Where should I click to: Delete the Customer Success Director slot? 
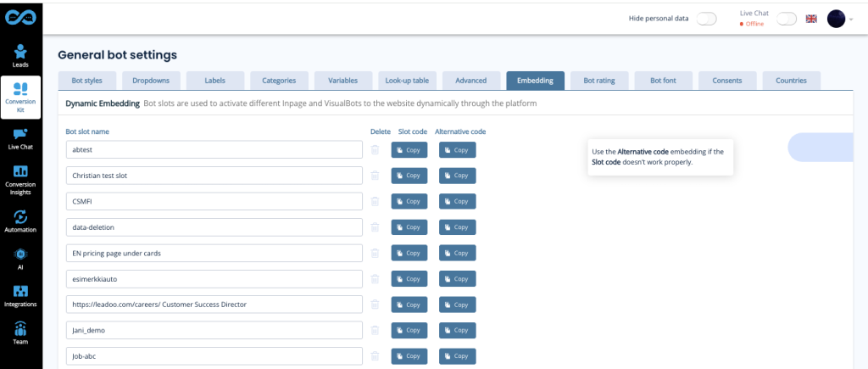click(x=375, y=305)
